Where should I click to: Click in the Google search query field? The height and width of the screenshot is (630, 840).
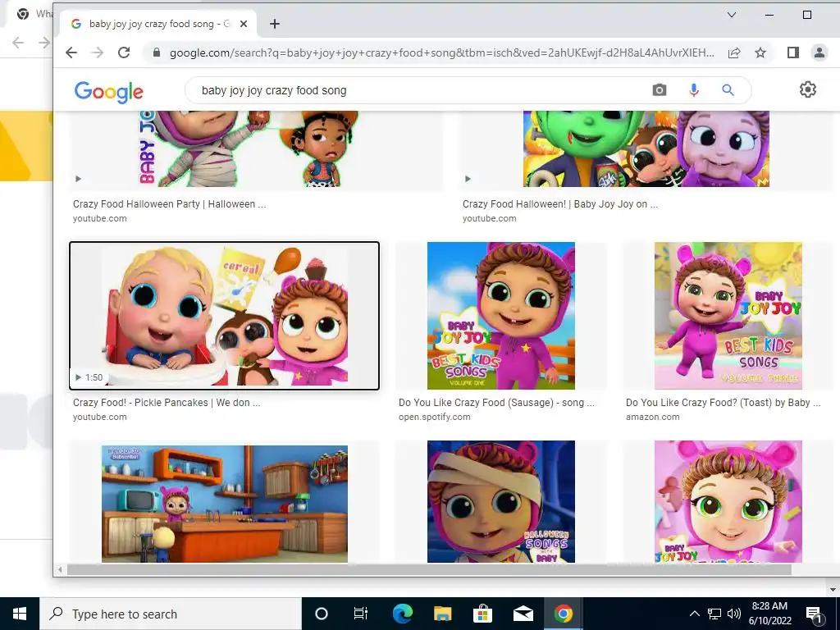click(x=418, y=90)
